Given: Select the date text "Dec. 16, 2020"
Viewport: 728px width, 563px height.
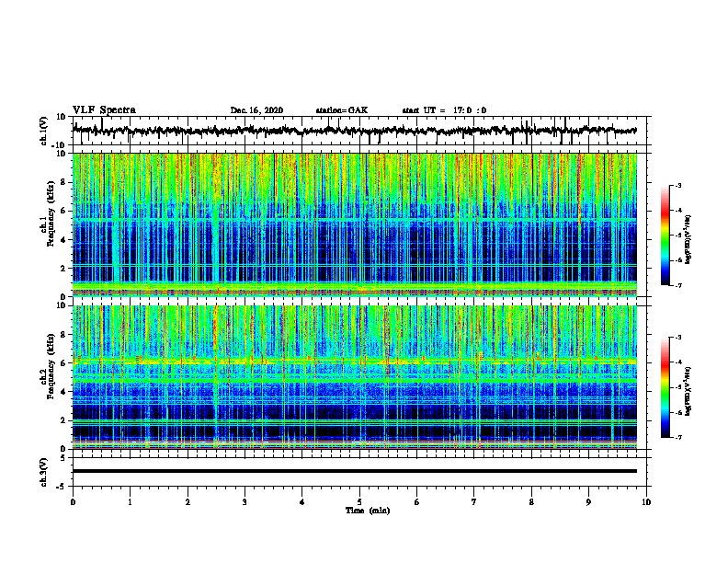Looking at the screenshot, I should [256, 110].
